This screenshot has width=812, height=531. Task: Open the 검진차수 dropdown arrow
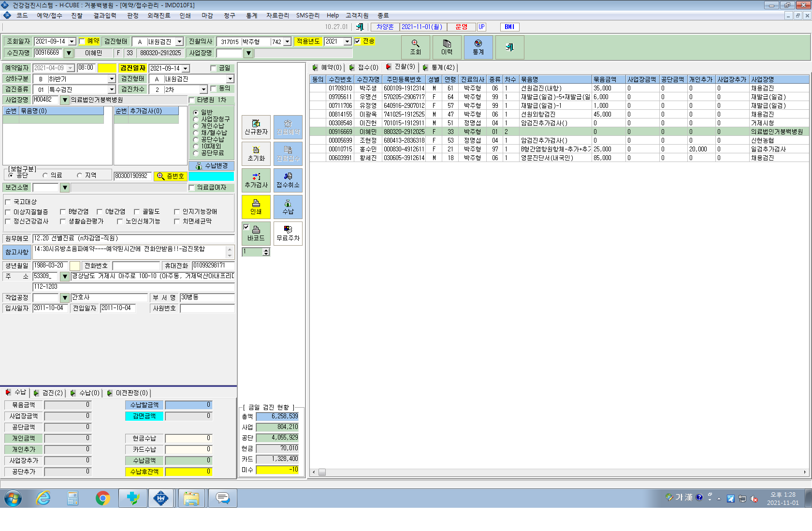pos(203,89)
